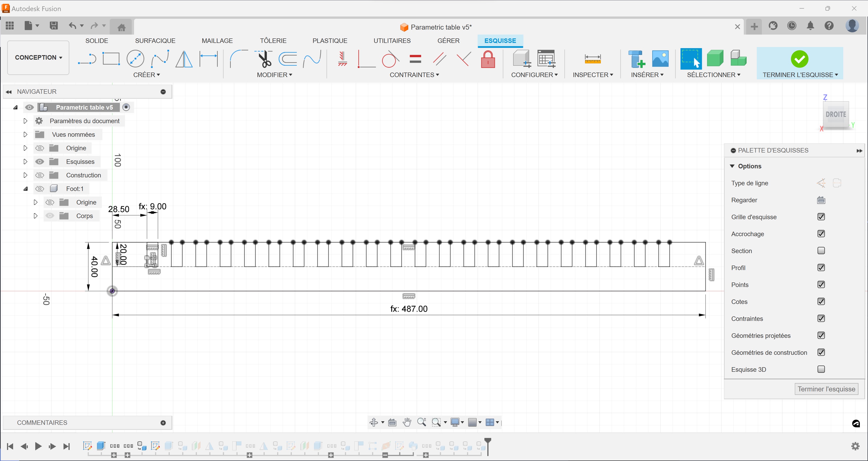The height and width of the screenshot is (461, 868).
Task: Expand the Vues nommées node
Action: (25, 134)
